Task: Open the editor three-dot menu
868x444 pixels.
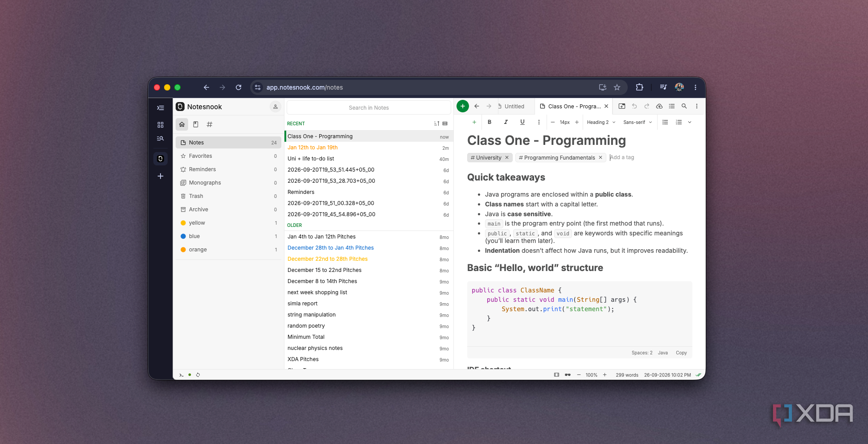Action: point(697,106)
